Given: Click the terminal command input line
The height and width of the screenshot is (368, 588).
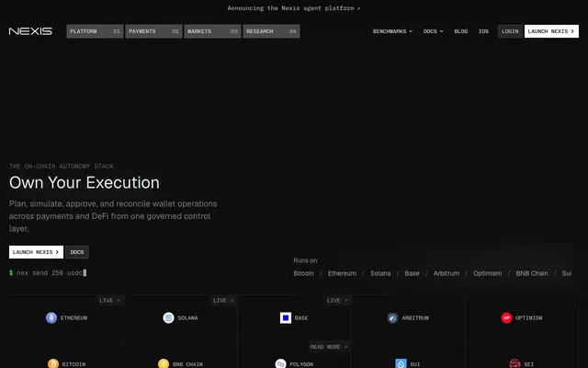Looking at the screenshot, I should coord(48,272).
